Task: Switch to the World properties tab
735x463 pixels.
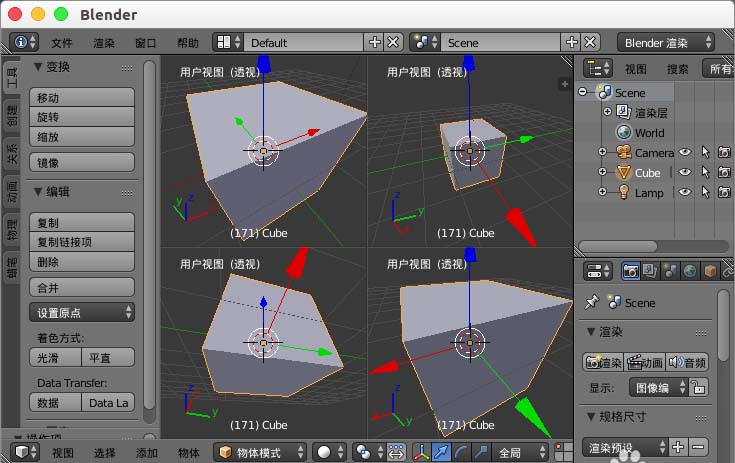Action: point(690,271)
